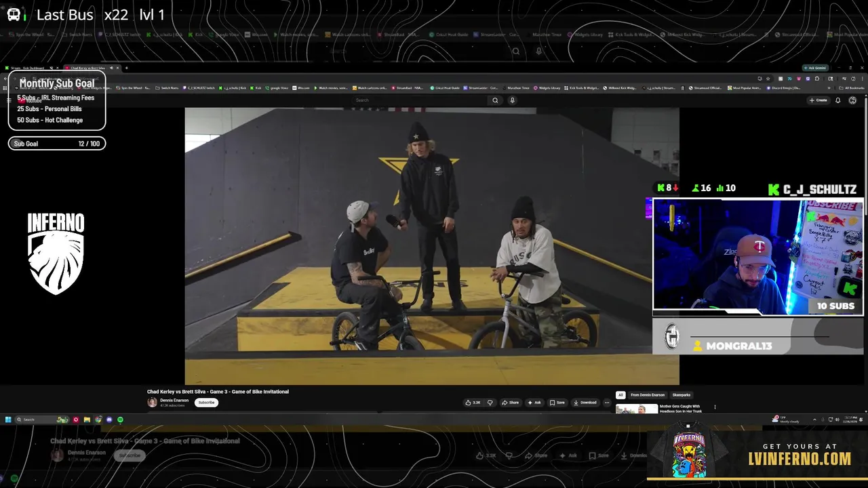868x488 pixels.
Task: Click the Create button on YouTube
Action: pos(818,100)
